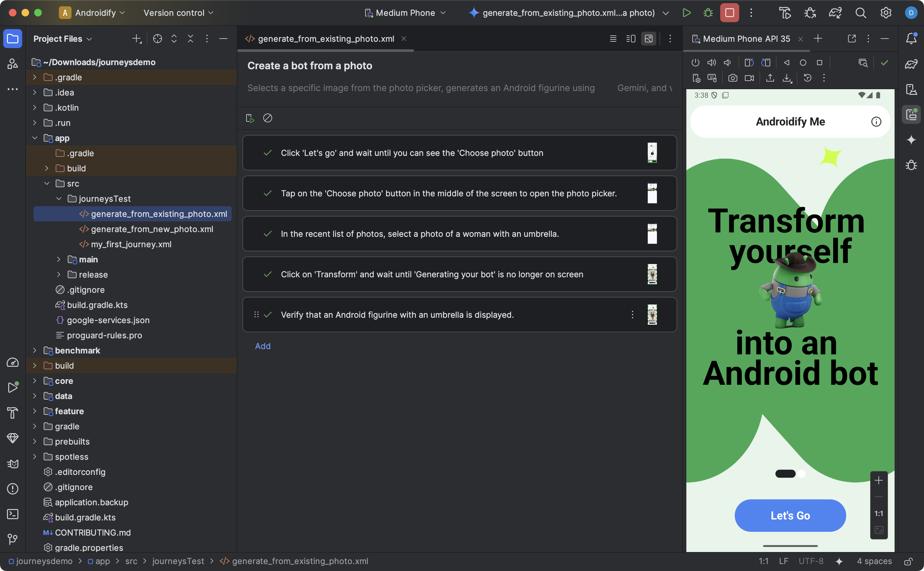Tap Let's Go in the emulator
This screenshot has height=571, width=924.
pos(790,515)
